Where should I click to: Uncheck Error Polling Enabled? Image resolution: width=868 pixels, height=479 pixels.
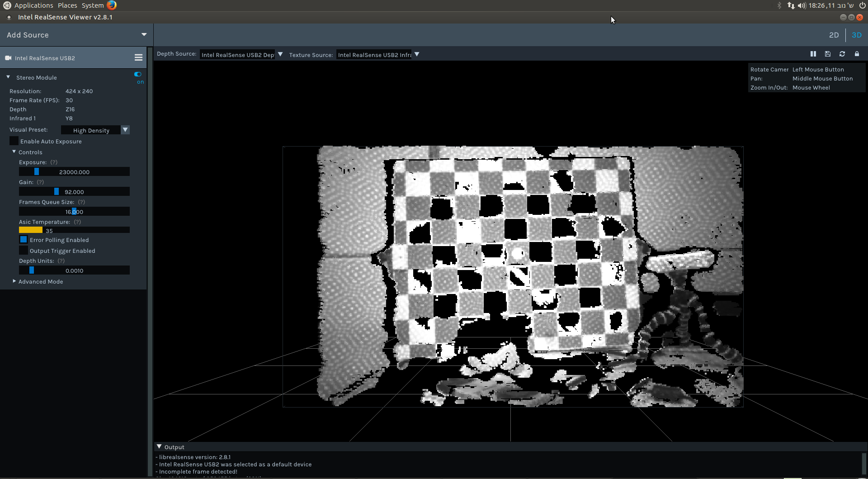24,240
